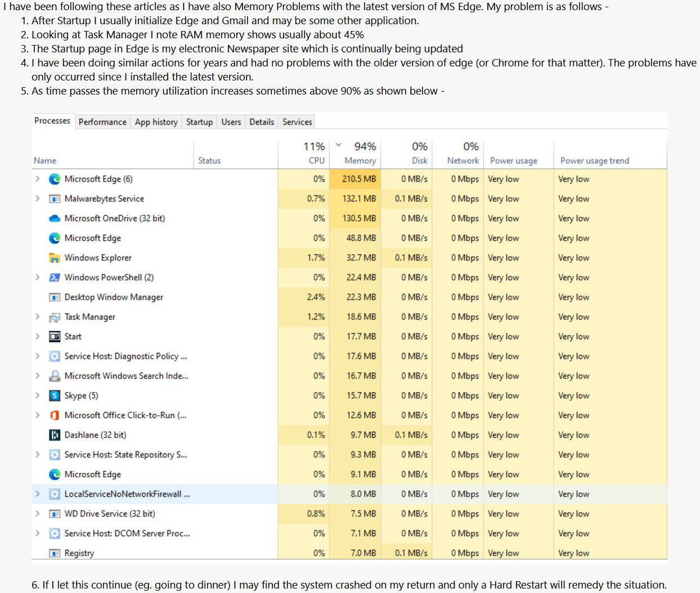700x593 pixels.
Task: Click the Service Host: Diagnostic Policy gear icon
Action: point(55,356)
